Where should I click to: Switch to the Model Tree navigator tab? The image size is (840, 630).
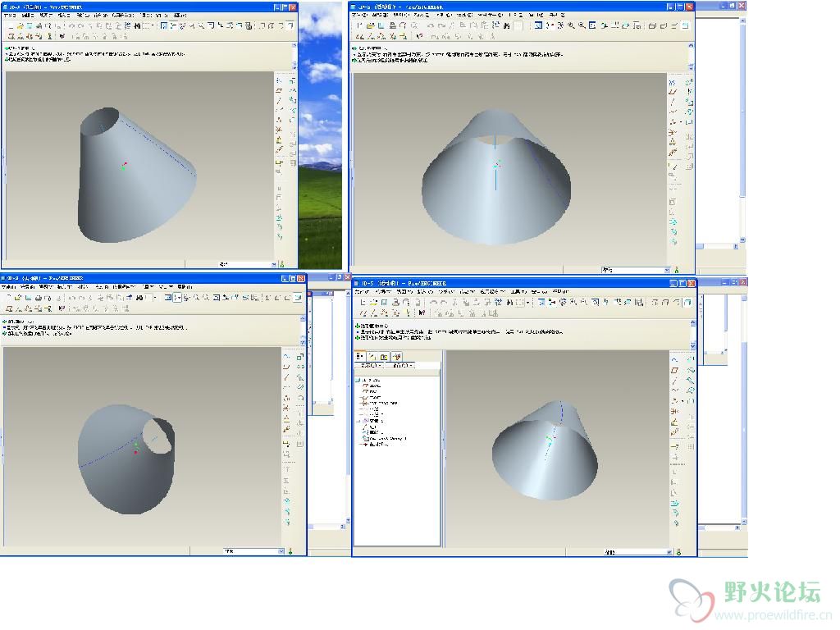(x=359, y=356)
